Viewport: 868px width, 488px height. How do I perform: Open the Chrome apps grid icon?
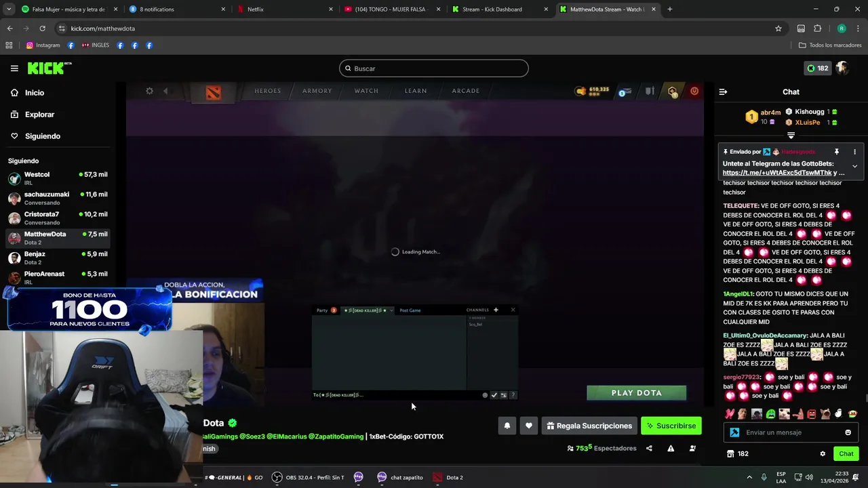point(9,45)
